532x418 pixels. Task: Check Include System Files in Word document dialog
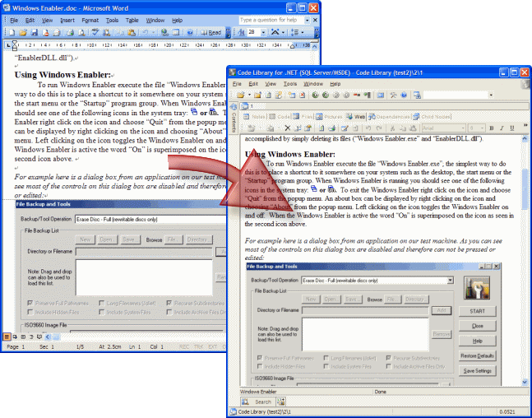pyautogui.click(x=101, y=312)
